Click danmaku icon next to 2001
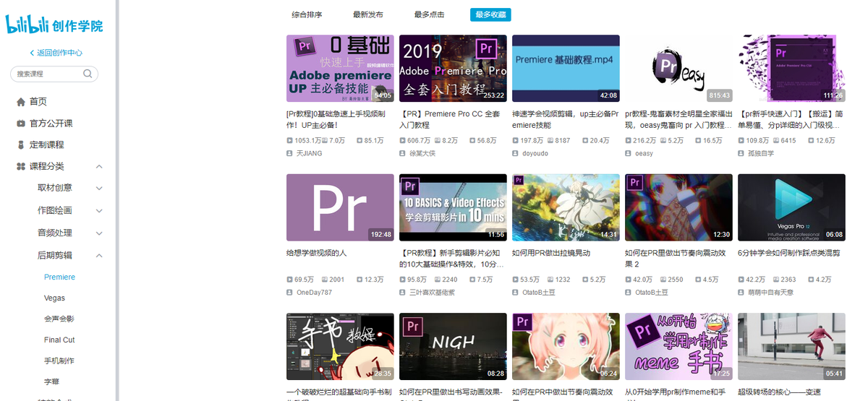Viewport: 868px width, 401px height. pyautogui.click(x=324, y=279)
